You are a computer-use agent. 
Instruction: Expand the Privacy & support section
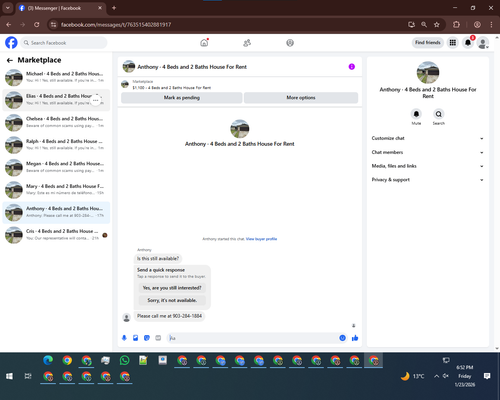coord(428,180)
